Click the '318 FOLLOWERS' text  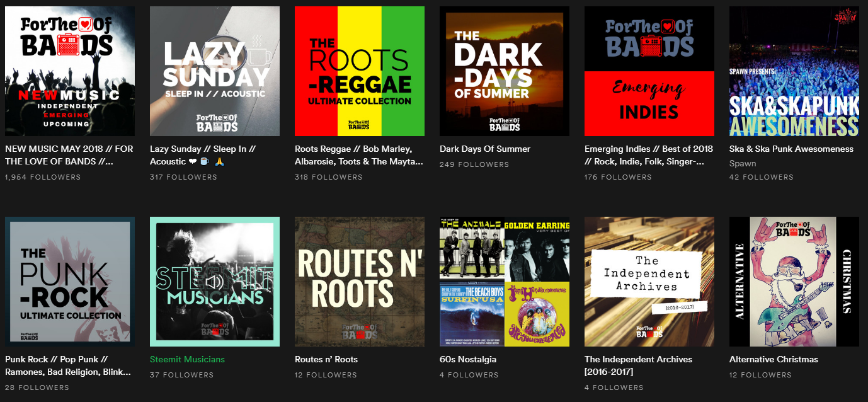coord(328,177)
